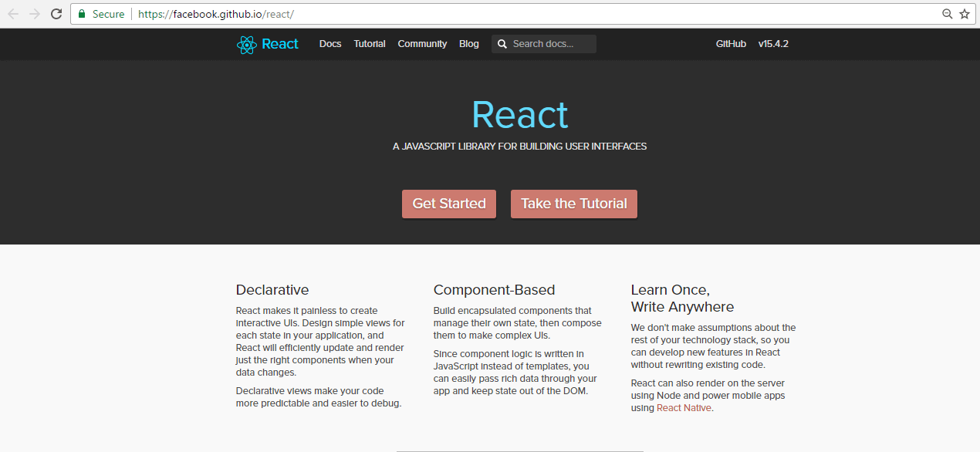Click the browser forward arrow
Viewport: 980px width, 452px height.
(35, 14)
